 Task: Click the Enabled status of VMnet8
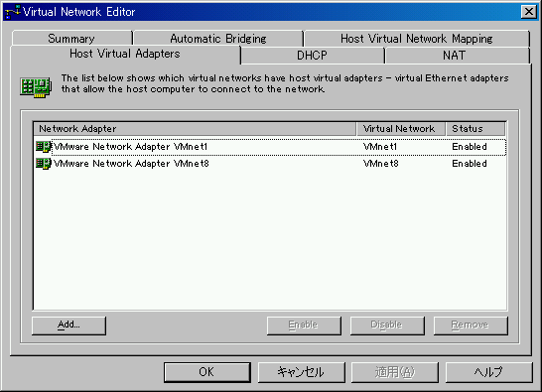470,163
